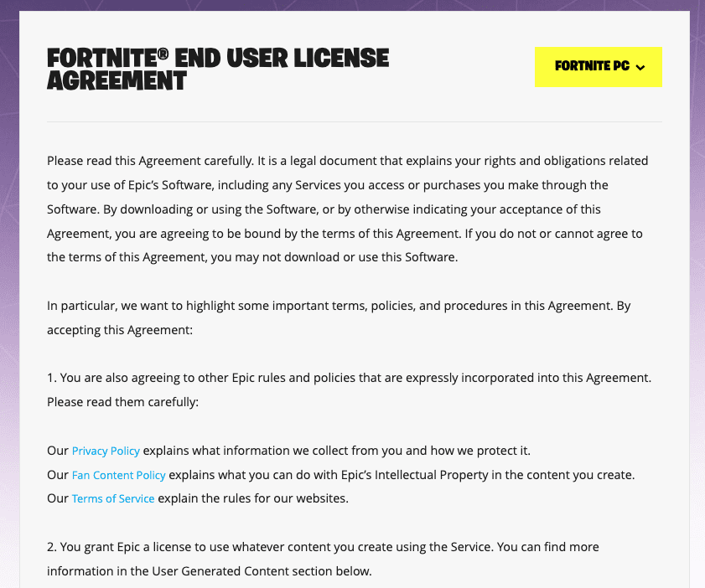Click the numbered item 1 text
Image resolution: width=705 pixels, height=588 pixels.
click(348, 389)
